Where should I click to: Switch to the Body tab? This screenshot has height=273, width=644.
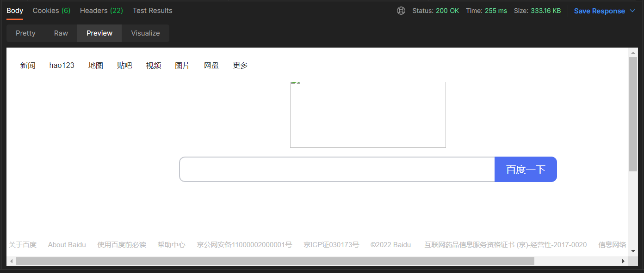[x=15, y=11]
